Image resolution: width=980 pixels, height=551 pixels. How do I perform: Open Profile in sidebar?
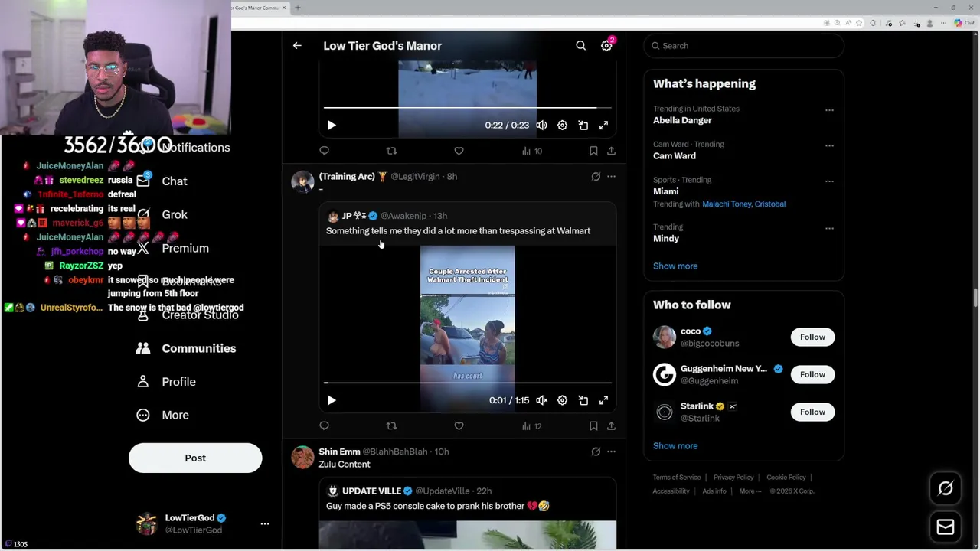tap(166, 382)
